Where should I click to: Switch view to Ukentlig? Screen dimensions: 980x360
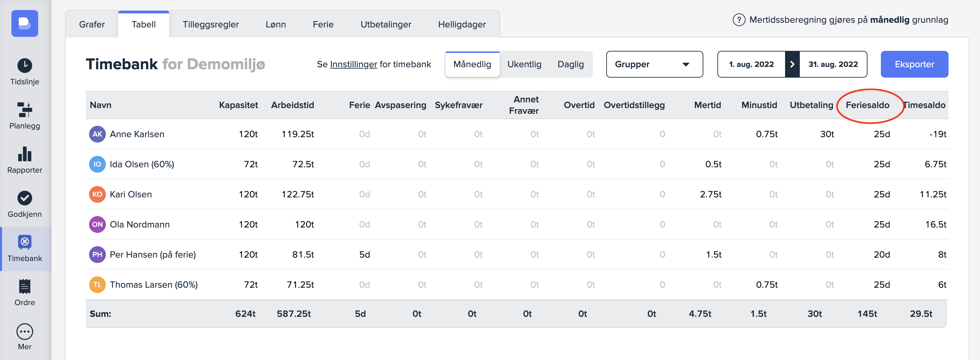point(524,64)
